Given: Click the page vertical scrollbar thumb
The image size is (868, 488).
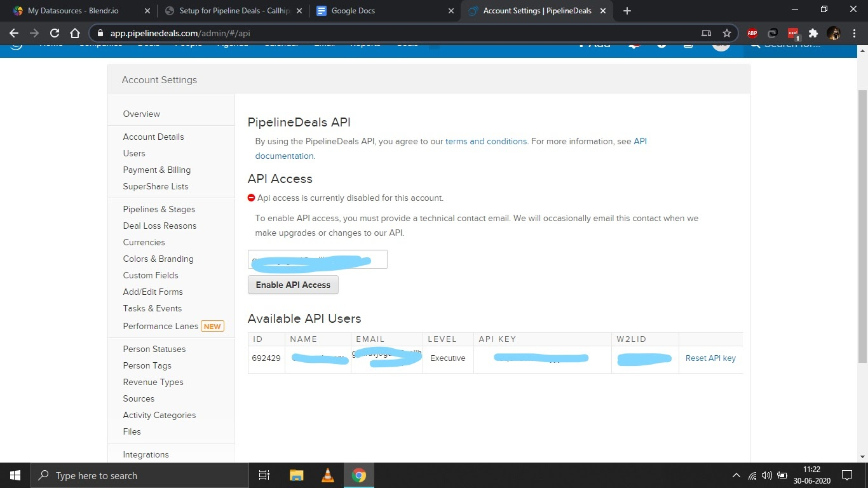Looking at the screenshot, I should click(x=862, y=226).
